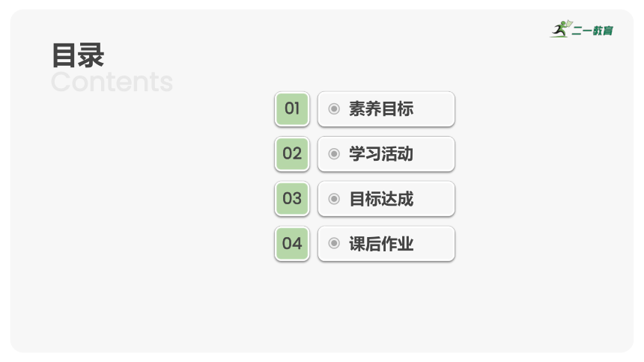
Task: Click the faded Contents subtitle text
Action: click(112, 82)
